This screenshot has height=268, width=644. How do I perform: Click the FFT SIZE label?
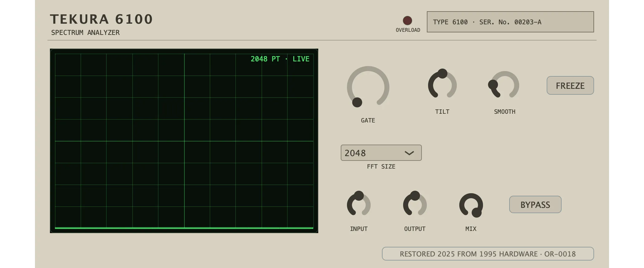pos(381,166)
